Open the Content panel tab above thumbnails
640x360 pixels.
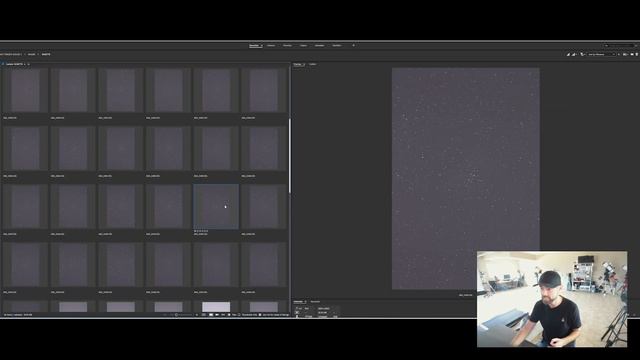pos(15,64)
